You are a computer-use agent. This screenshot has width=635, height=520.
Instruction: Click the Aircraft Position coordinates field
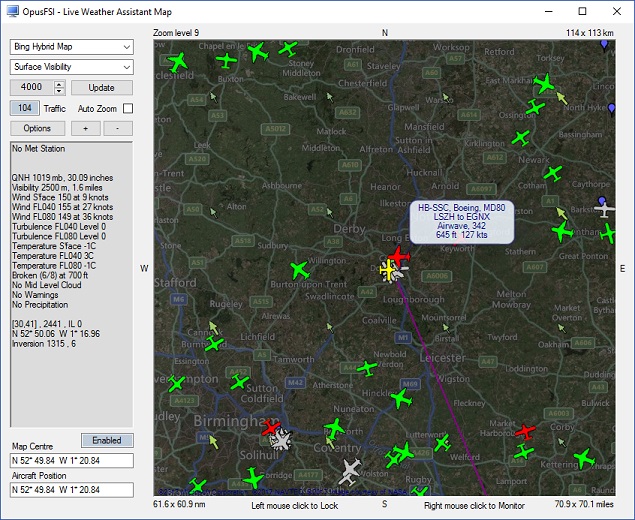click(x=72, y=490)
